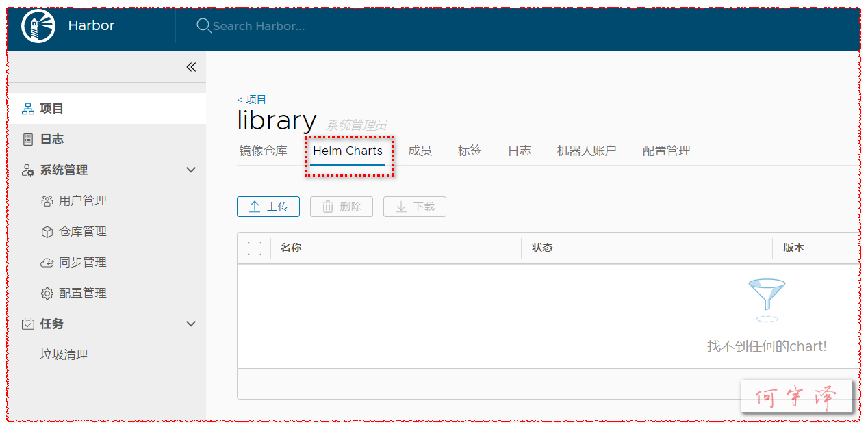Click the 同步管理 replication cloud icon
This screenshot has height=429, width=868.
(x=47, y=263)
